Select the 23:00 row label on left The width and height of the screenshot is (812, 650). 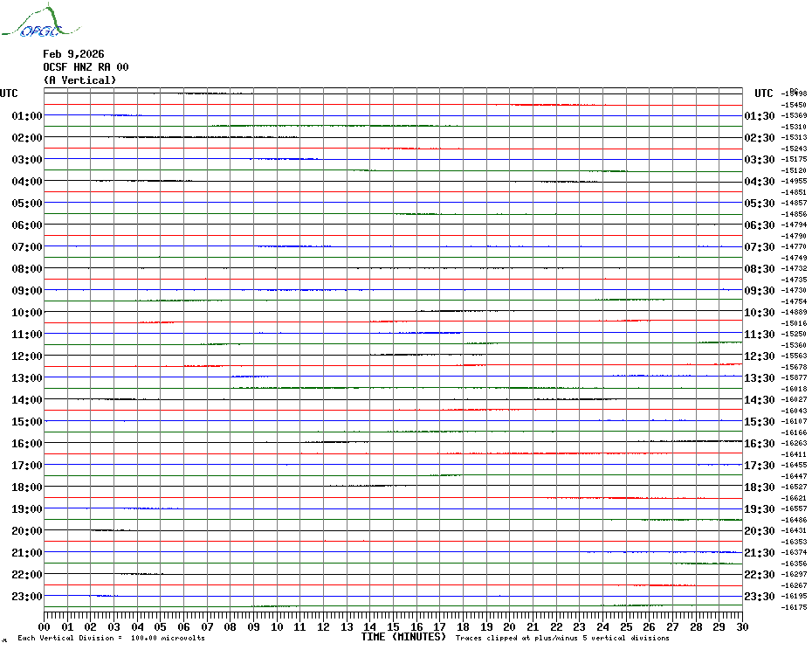(x=27, y=597)
